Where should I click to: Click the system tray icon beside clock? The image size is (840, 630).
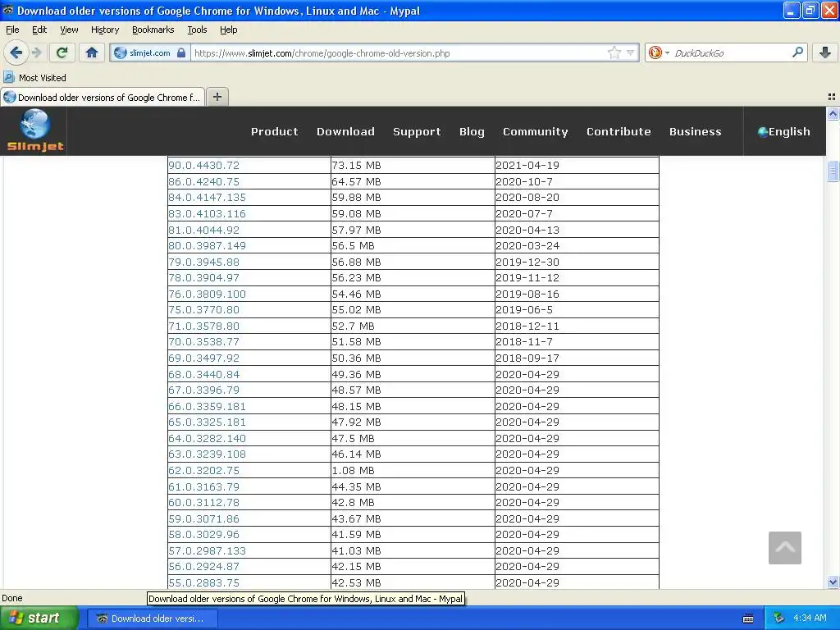pyautogui.click(x=778, y=619)
